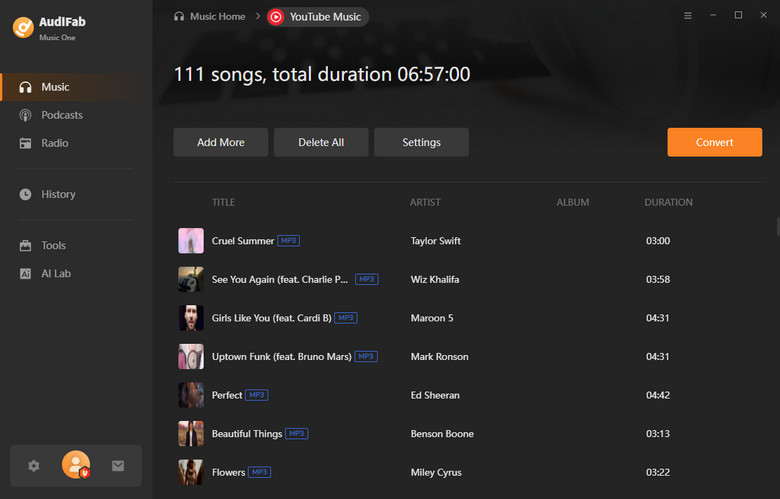Click the settings gear icon in bottom-left
The image size is (780, 499).
tap(34, 466)
